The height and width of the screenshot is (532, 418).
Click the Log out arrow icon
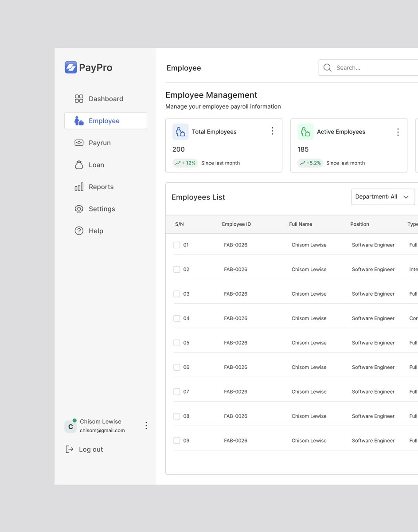pos(70,450)
